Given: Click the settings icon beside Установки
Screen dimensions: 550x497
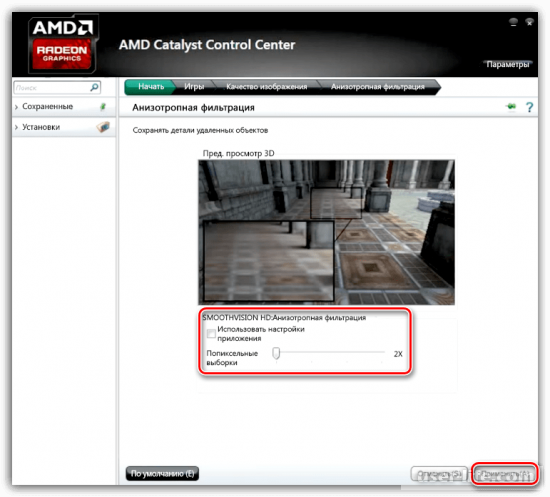Looking at the screenshot, I should [x=103, y=127].
